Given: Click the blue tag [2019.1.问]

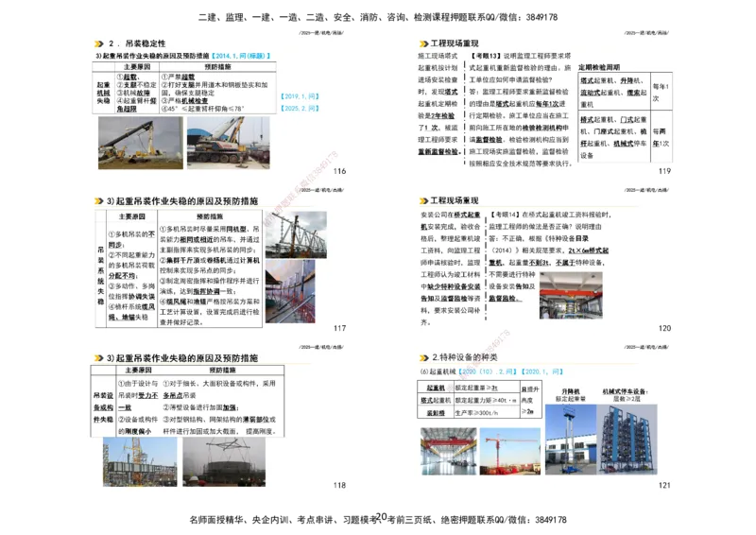Looking at the screenshot, I should pos(300,96).
